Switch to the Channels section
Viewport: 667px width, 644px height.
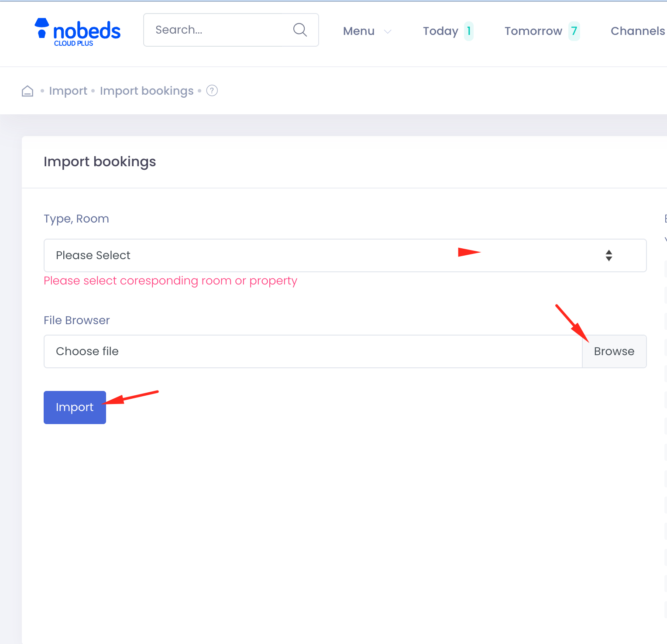(x=637, y=31)
